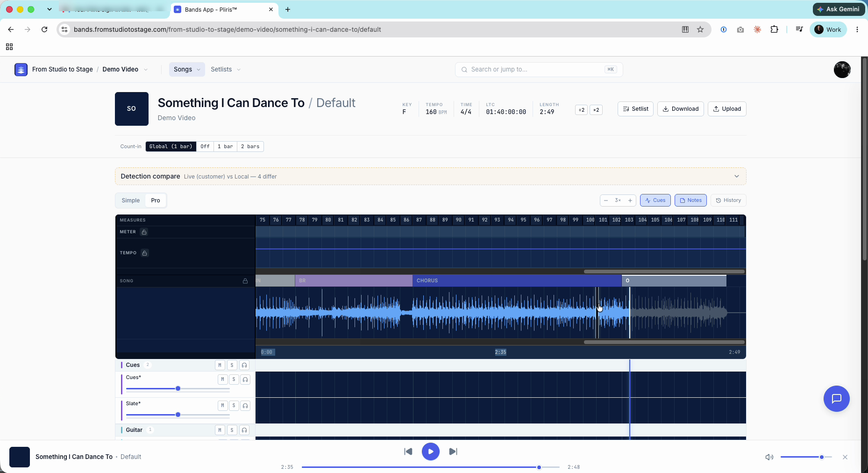Set count-in to 1 bar
The height and width of the screenshot is (473, 868).
coord(225,147)
